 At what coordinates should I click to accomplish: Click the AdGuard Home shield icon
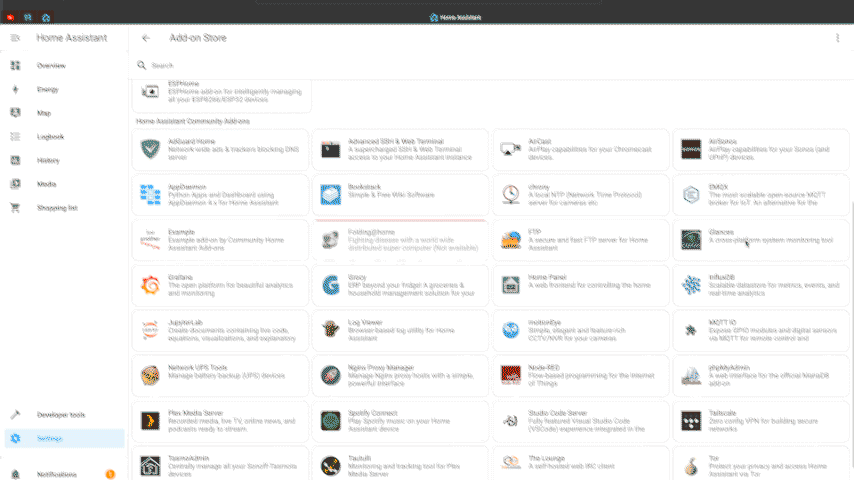coord(150,149)
